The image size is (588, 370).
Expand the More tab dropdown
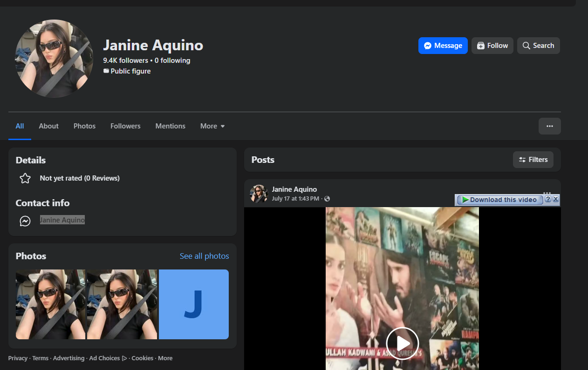point(212,126)
